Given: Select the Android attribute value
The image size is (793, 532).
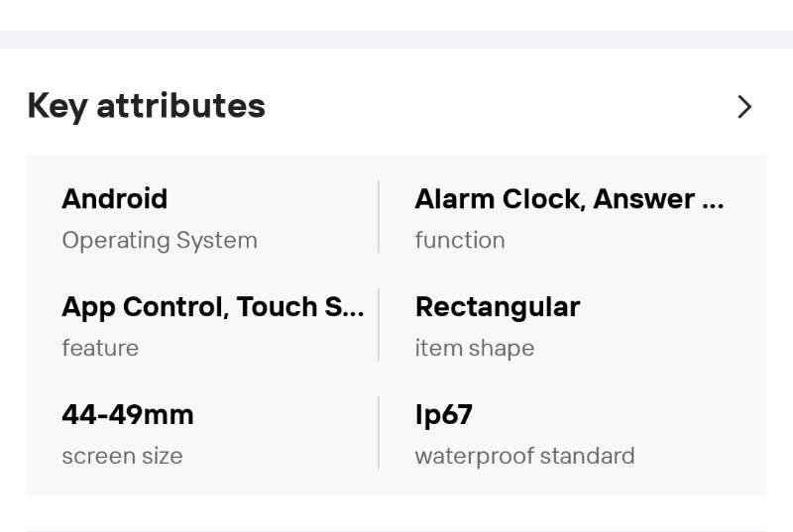Looking at the screenshot, I should [x=115, y=199].
